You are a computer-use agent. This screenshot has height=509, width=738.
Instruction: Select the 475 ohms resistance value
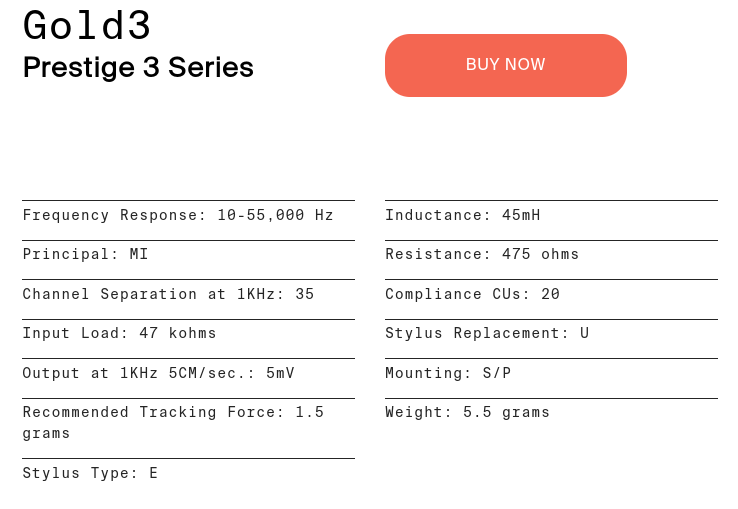coord(540,254)
